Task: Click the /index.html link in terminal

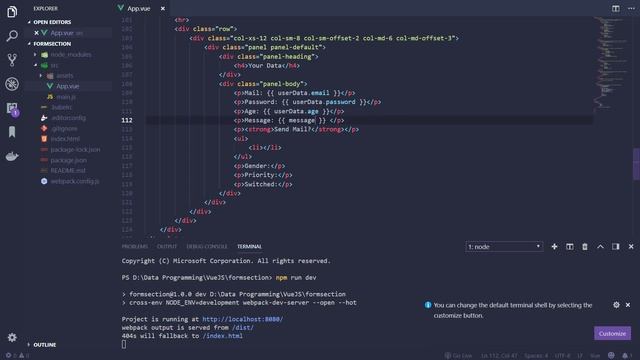Action: point(222,336)
